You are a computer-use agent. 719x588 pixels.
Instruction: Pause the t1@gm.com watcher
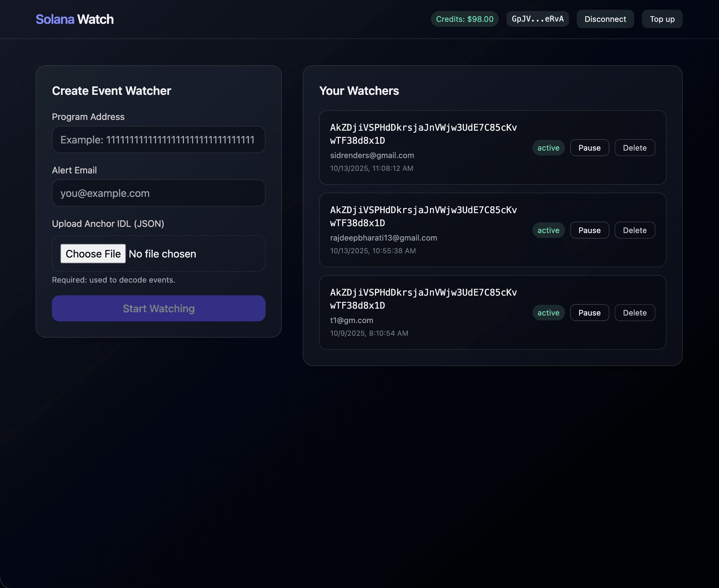tap(589, 313)
